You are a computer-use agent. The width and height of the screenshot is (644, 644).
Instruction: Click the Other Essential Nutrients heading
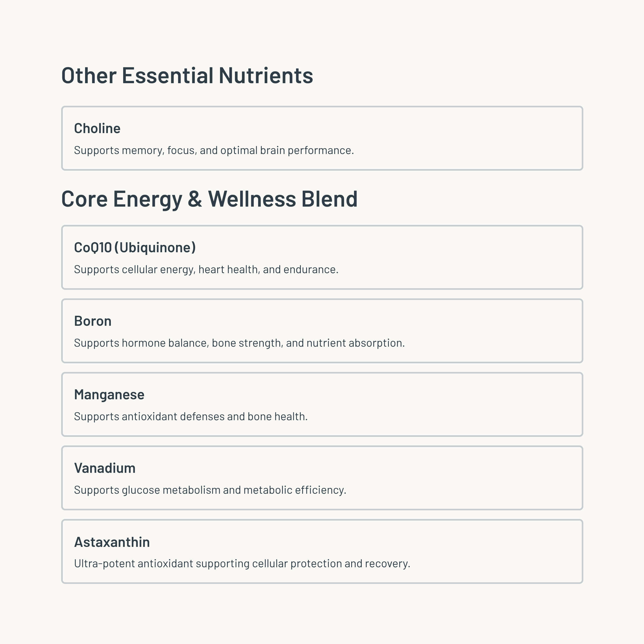[187, 75]
